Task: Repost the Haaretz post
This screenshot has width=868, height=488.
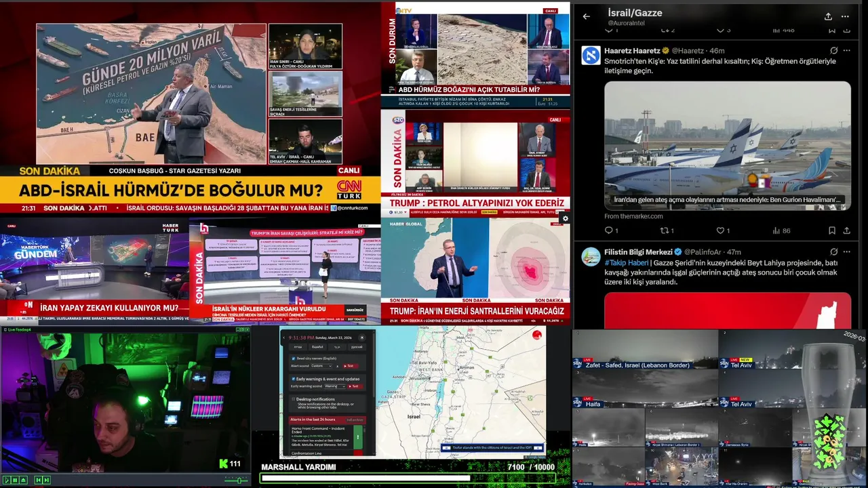Action: (x=666, y=230)
